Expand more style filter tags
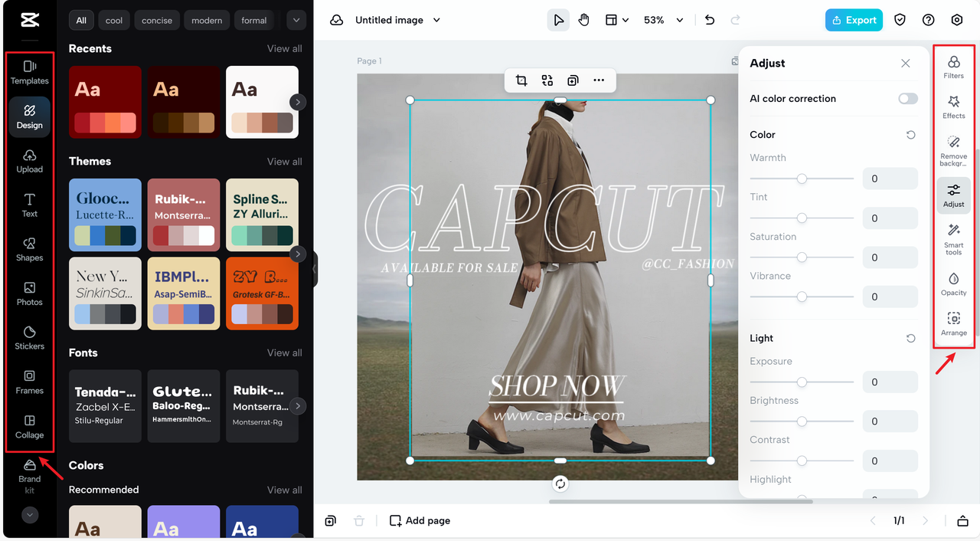 (296, 20)
